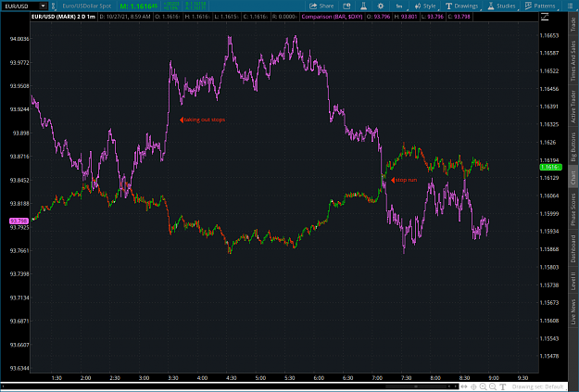
Task: Click the drawing tool icon at chart top-right
Action: coord(545,17)
